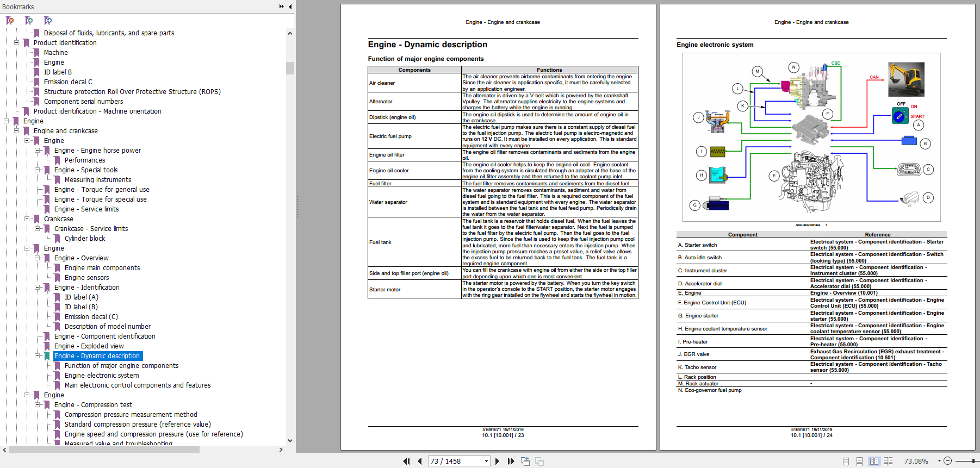
Task: Go to the next page
Action: coord(497,461)
